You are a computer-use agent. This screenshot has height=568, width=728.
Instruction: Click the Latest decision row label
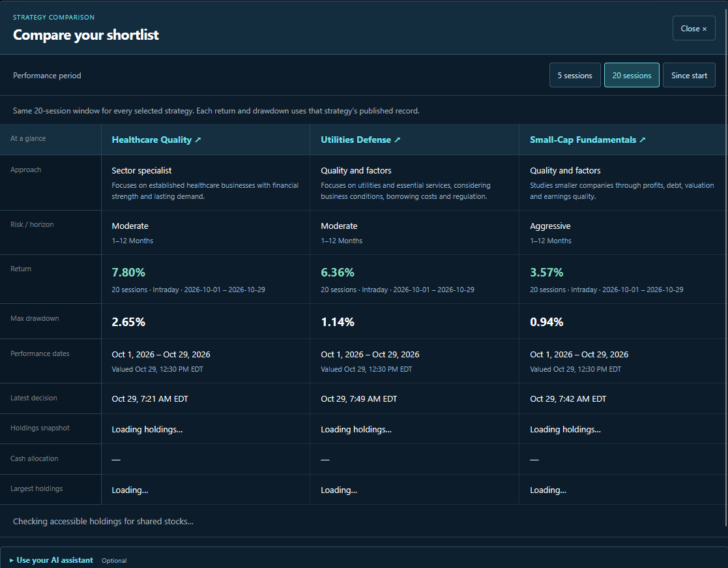[x=34, y=398]
